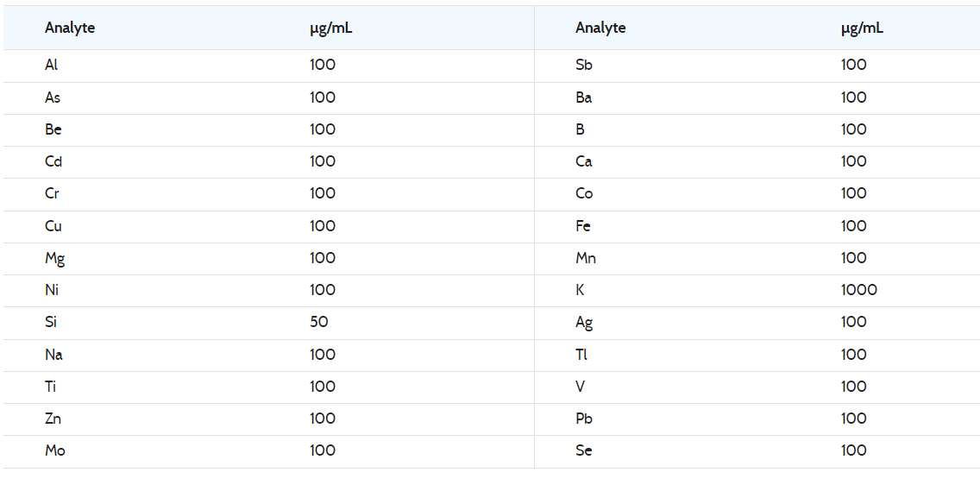980x485 pixels.
Task: Click the 50 value for Si
Action: pyautogui.click(x=318, y=322)
